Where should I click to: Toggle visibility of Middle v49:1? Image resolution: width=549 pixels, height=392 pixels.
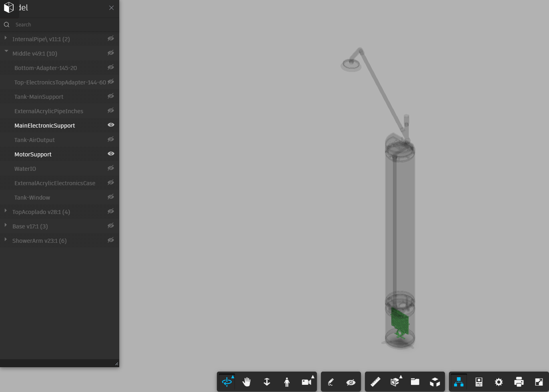pyautogui.click(x=111, y=53)
